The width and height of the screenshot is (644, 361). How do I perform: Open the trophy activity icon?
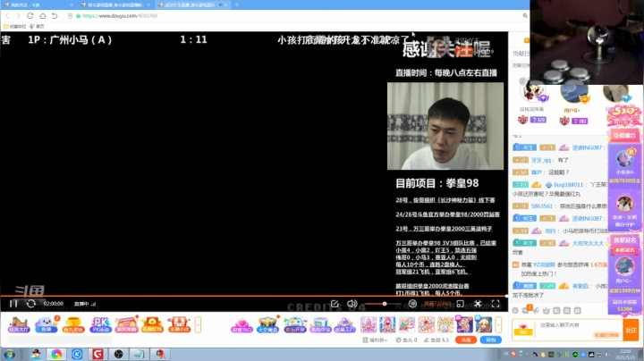pyautogui.click(x=73, y=325)
